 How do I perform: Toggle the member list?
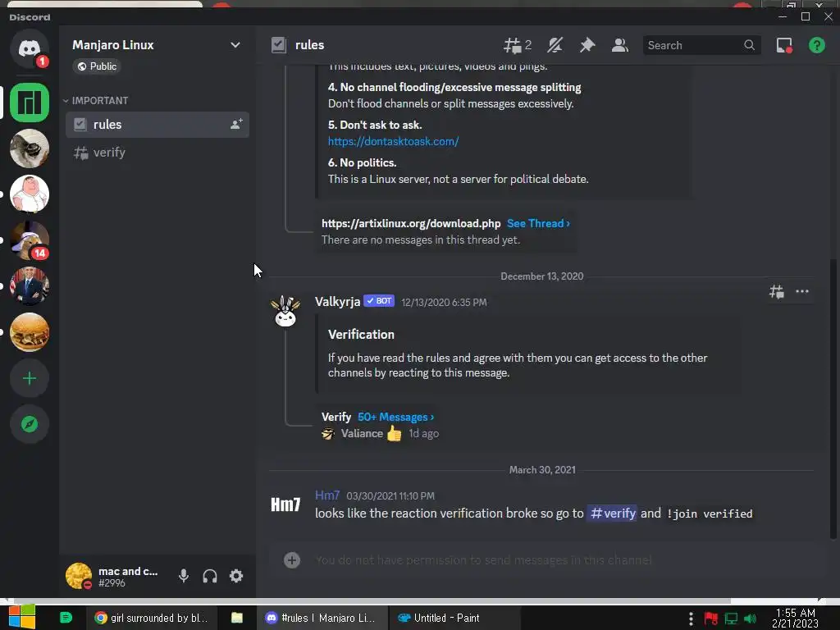620,46
